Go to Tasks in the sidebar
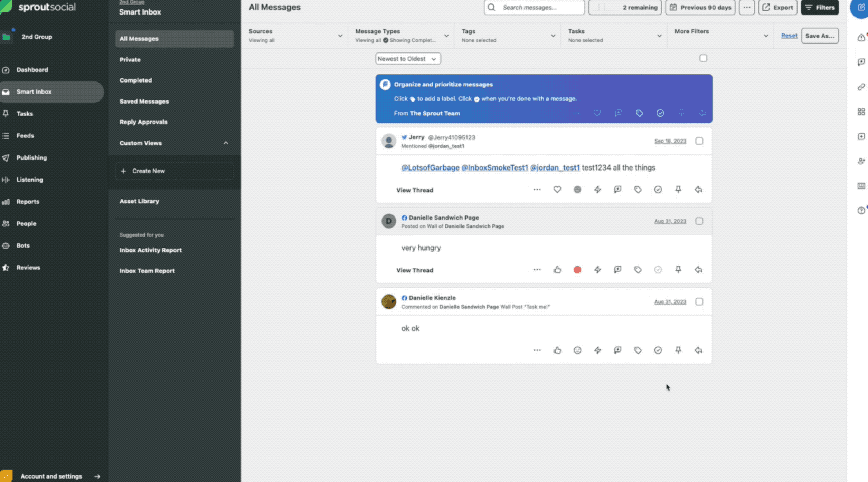The image size is (868, 482). (x=25, y=114)
